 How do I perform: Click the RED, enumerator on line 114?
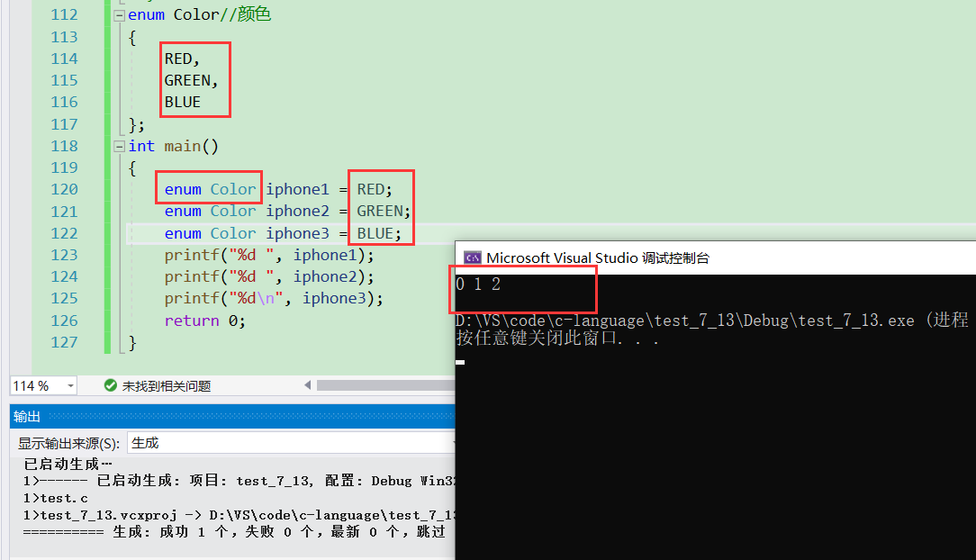(182, 59)
